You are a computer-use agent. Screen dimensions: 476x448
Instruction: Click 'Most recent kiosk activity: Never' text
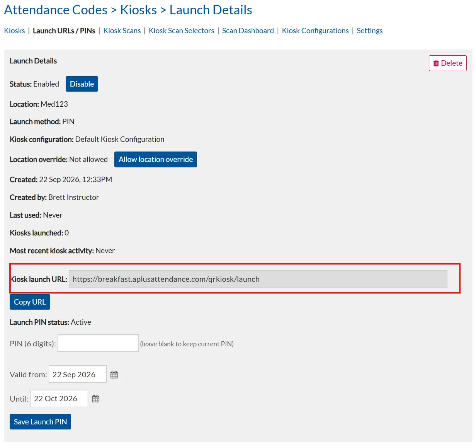point(62,250)
